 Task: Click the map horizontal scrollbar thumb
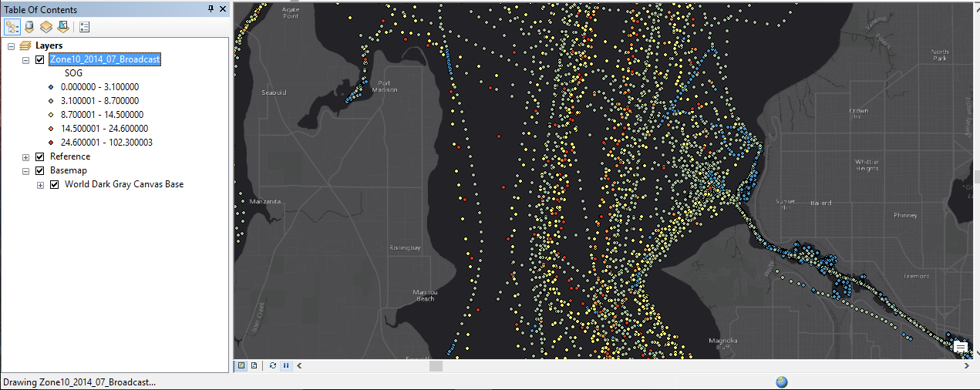(436, 365)
